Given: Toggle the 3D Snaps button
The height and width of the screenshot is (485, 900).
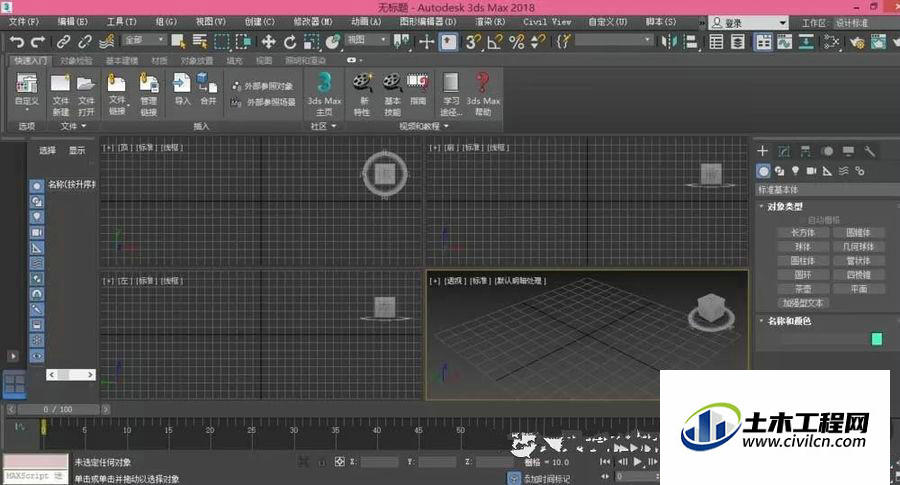Looking at the screenshot, I should (473, 42).
